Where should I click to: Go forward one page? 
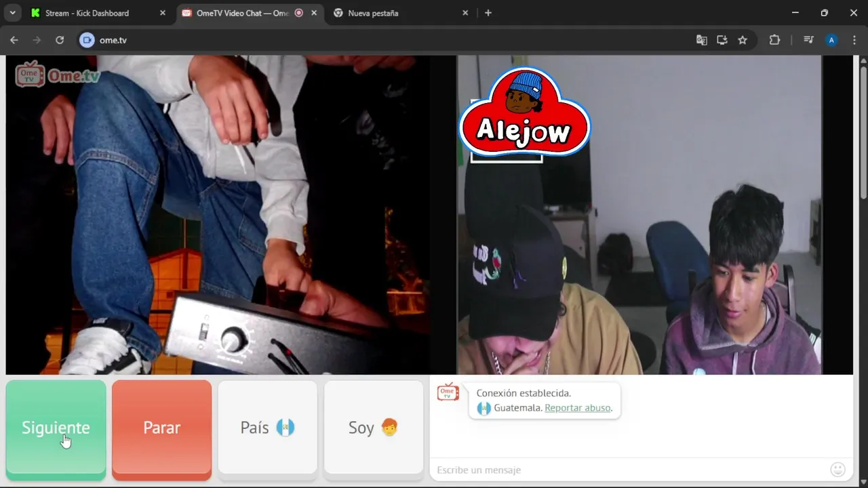[x=37, y=40]
